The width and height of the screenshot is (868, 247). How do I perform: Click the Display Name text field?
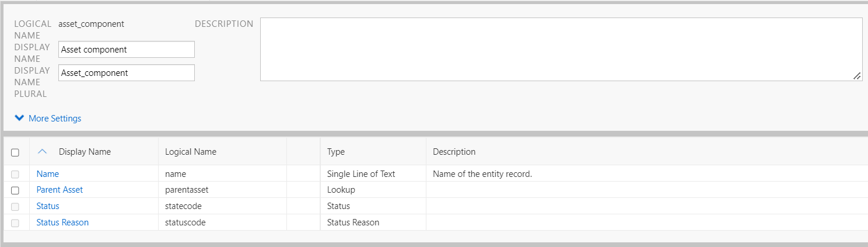[126, 50]
